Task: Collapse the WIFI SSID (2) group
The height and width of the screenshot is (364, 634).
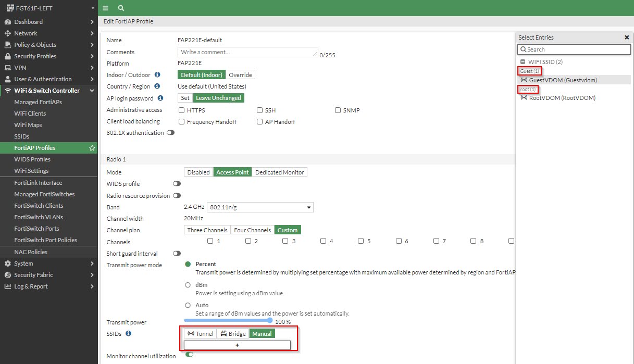Action: point(523,62)
